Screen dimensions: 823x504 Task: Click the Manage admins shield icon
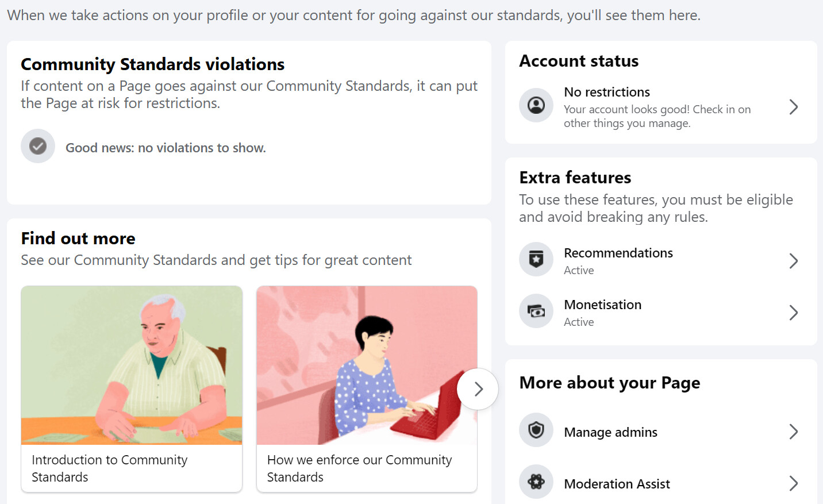coord(536,430)
